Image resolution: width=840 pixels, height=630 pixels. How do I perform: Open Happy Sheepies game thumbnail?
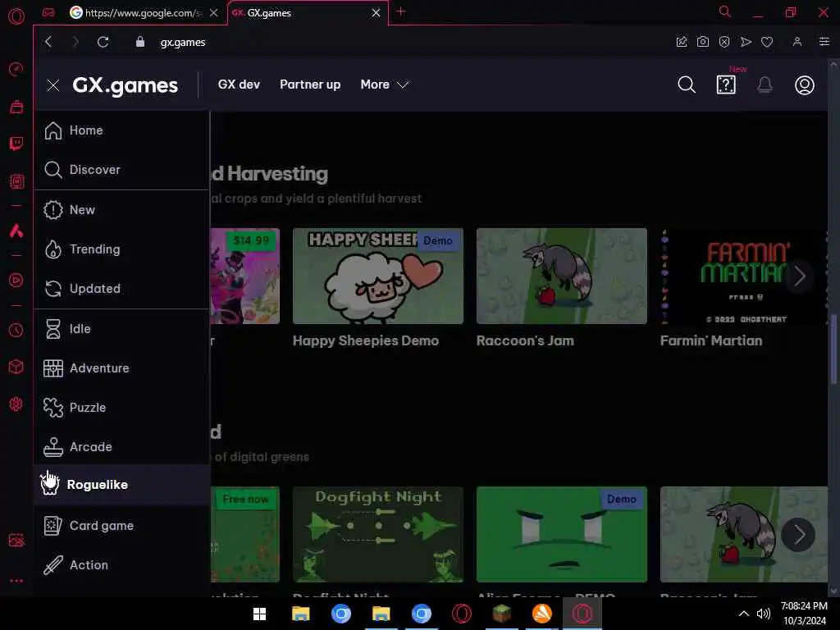[x=377, y=276]
